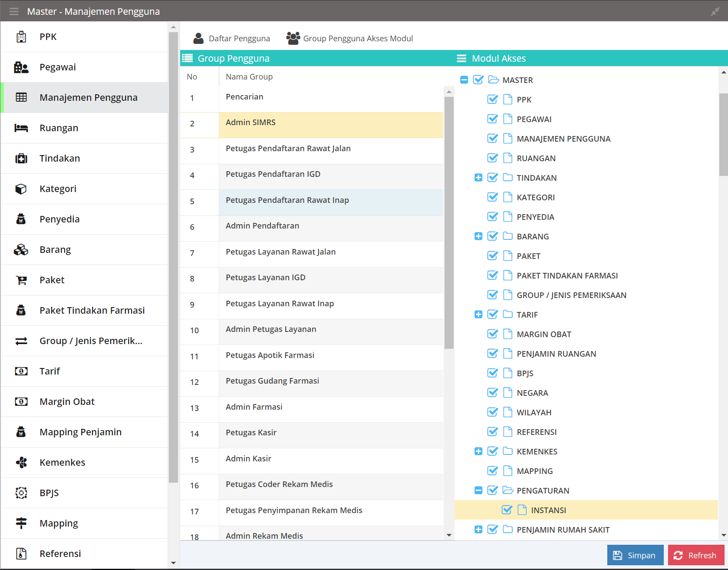Click the hamburger menu icon in title bar
Image resolution: width=728 pixels, height=570 pixels.
[14, 11]
